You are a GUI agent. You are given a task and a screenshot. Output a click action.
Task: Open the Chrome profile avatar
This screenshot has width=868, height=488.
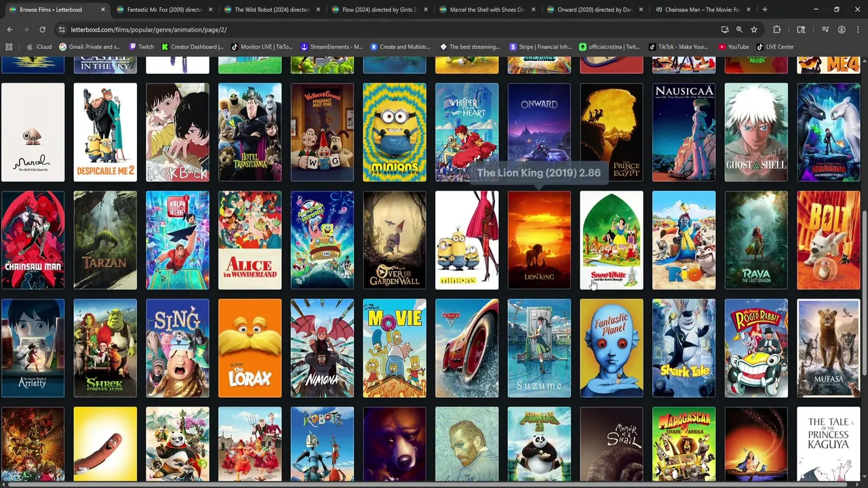pyautogui.click(x=842, y=30)
